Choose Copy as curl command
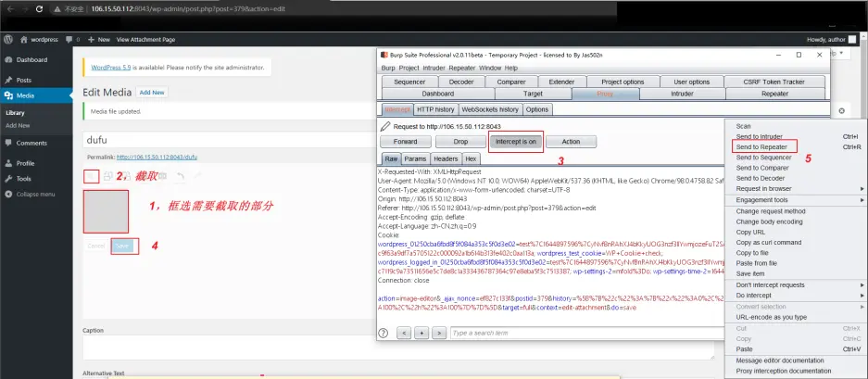868x379 pixels. [x=768, y=242]
